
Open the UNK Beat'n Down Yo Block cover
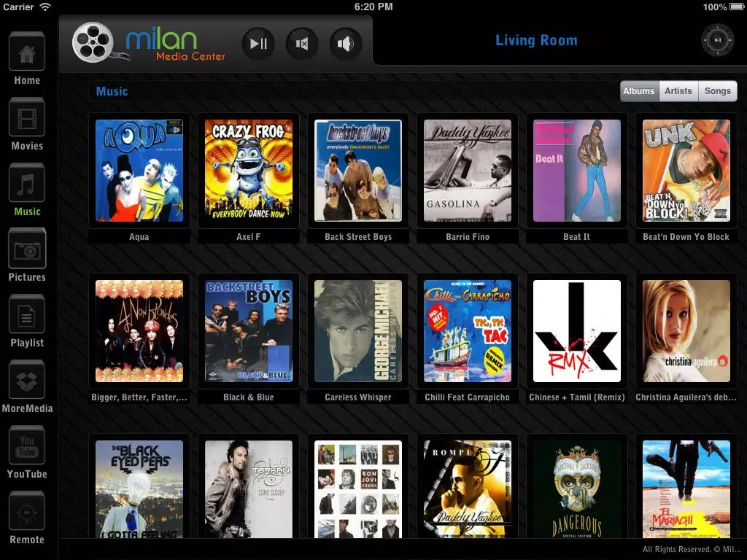pos(686,171)
